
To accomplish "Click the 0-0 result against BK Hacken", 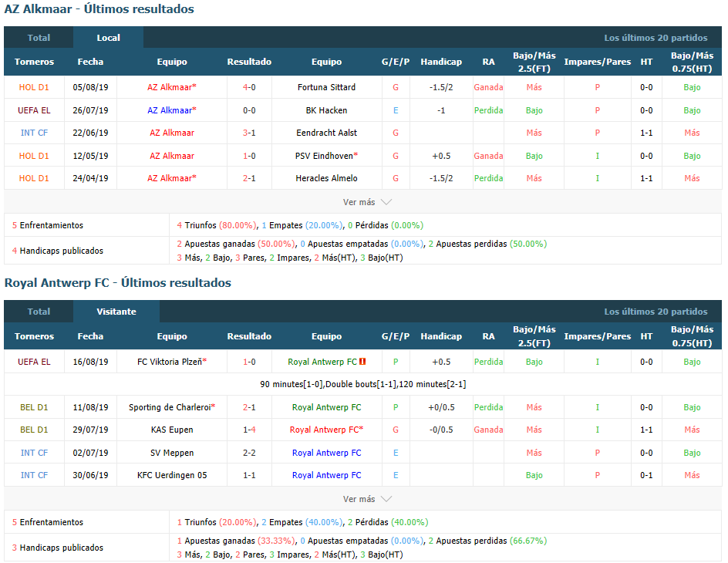I will 249,110.
